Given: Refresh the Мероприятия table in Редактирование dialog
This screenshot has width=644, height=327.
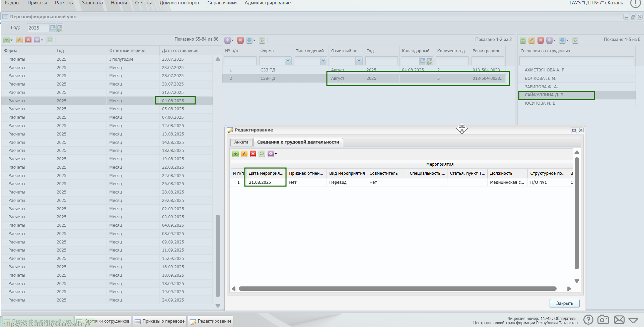Looking at the screenshot, I should coord(262,154).
